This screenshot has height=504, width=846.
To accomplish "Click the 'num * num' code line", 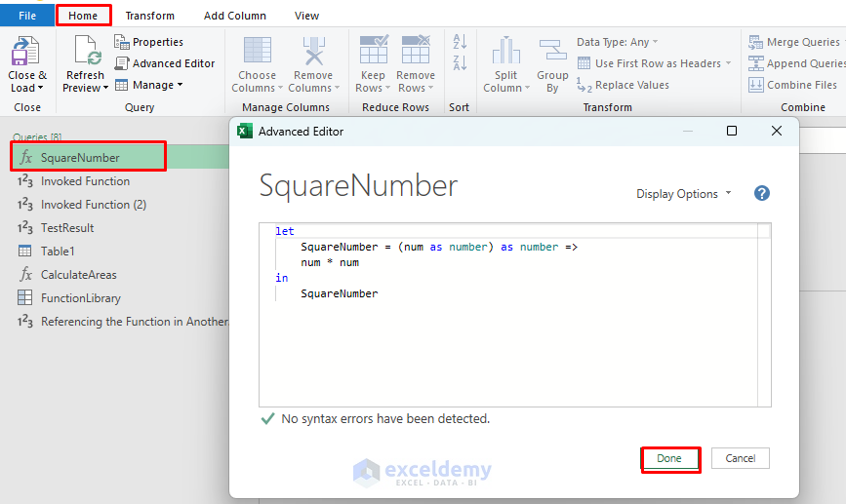I will (330, 262).
